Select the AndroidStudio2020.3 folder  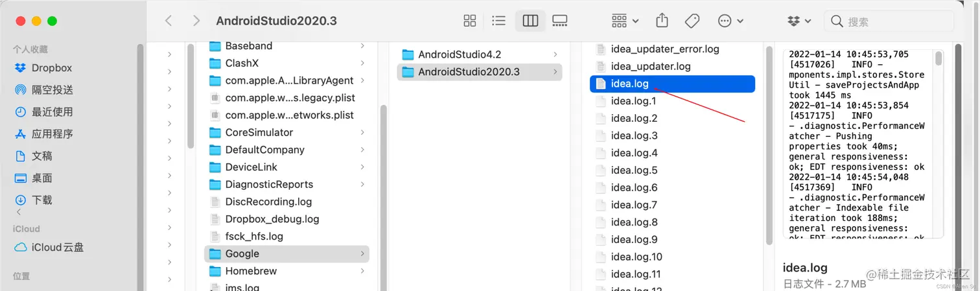point(480,72)
